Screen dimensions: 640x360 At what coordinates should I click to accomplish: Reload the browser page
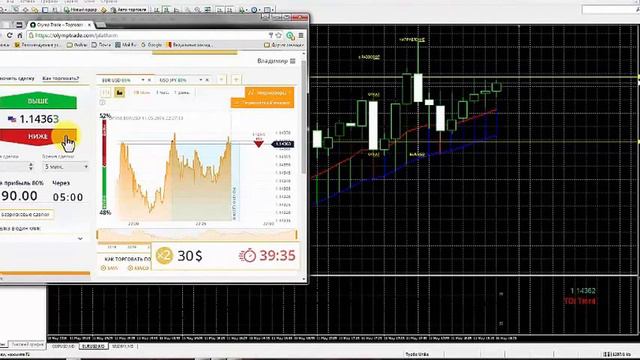click(x=9, y=36)
